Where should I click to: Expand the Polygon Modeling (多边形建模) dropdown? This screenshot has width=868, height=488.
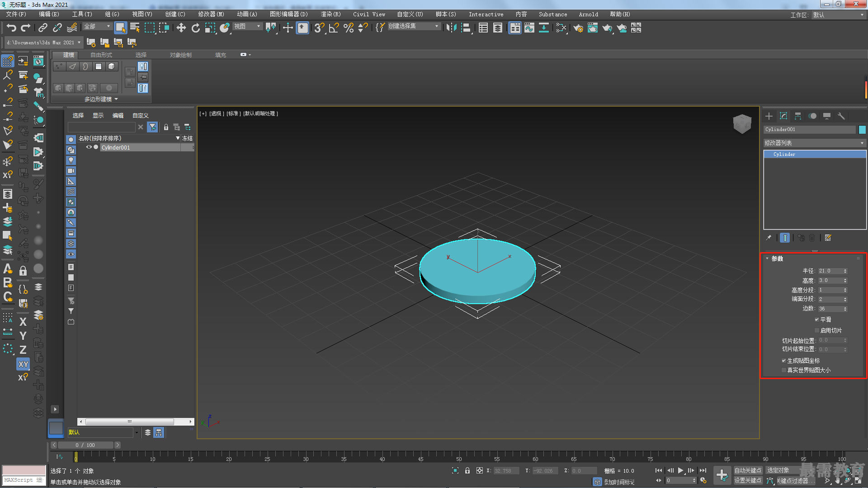[101, 99]
